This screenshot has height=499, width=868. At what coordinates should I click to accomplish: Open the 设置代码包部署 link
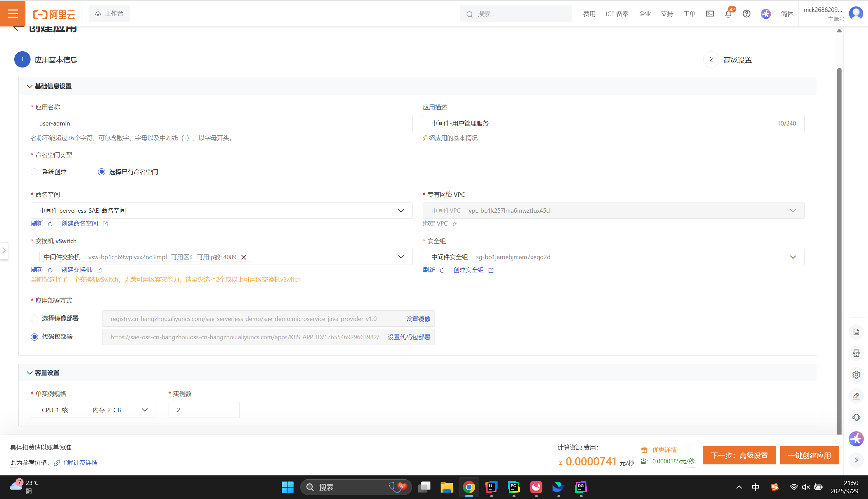[x=408, y=337]
